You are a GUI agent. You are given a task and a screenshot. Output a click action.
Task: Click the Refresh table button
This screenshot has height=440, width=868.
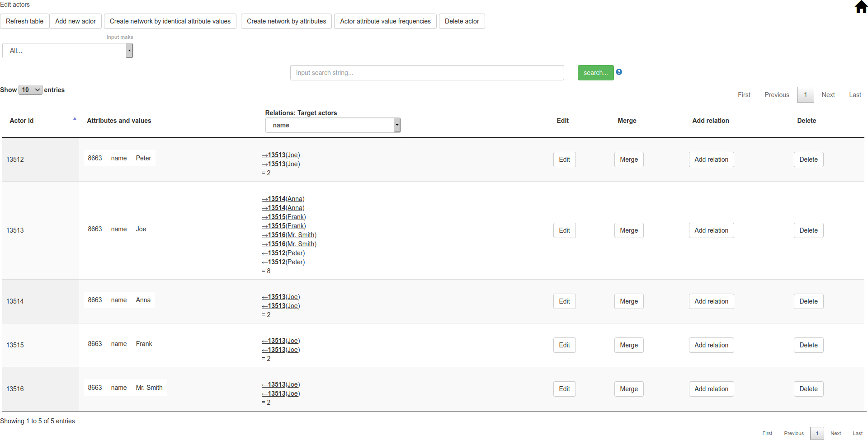[25, 21]
